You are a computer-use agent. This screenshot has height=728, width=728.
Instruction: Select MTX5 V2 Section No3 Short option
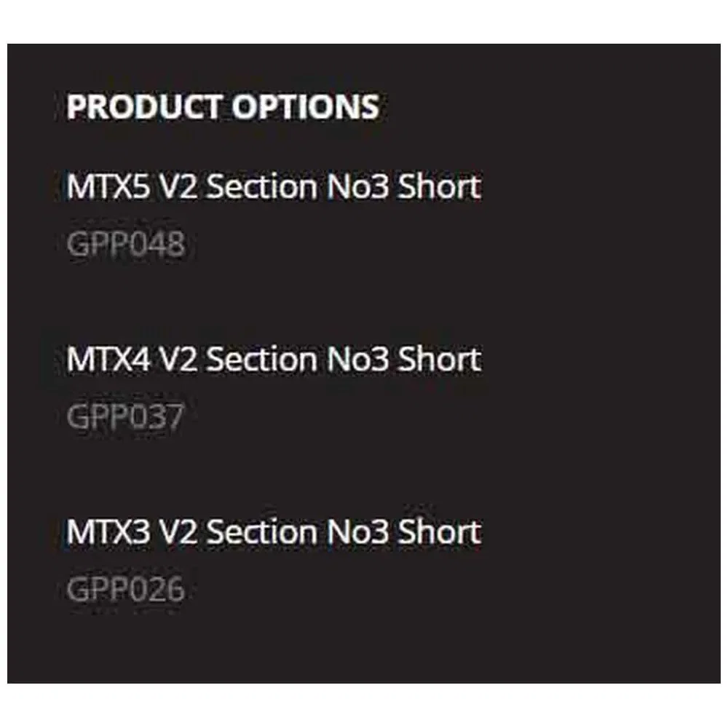[x=274, y=186]
